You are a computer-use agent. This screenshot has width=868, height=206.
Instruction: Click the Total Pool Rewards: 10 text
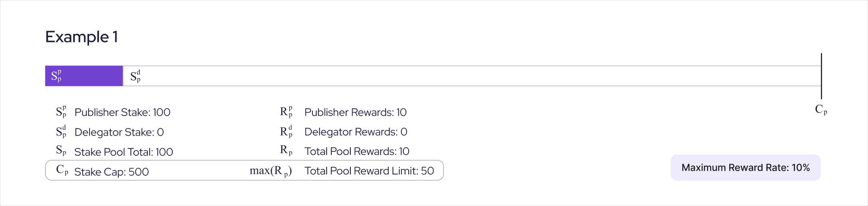tap(357, 151)
